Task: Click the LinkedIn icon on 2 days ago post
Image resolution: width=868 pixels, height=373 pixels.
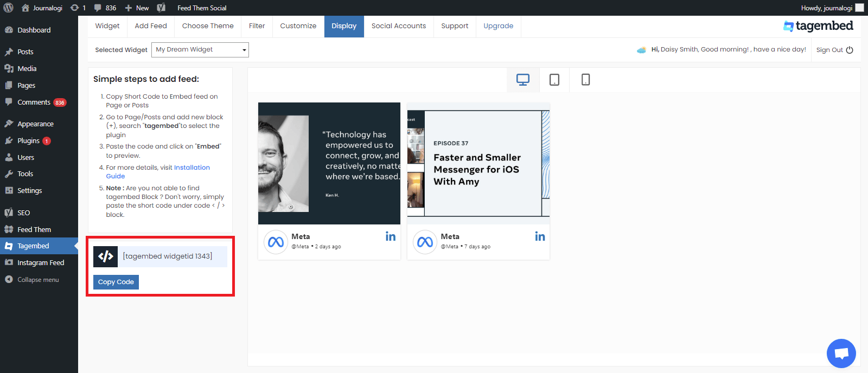Action: pos(391,236)
